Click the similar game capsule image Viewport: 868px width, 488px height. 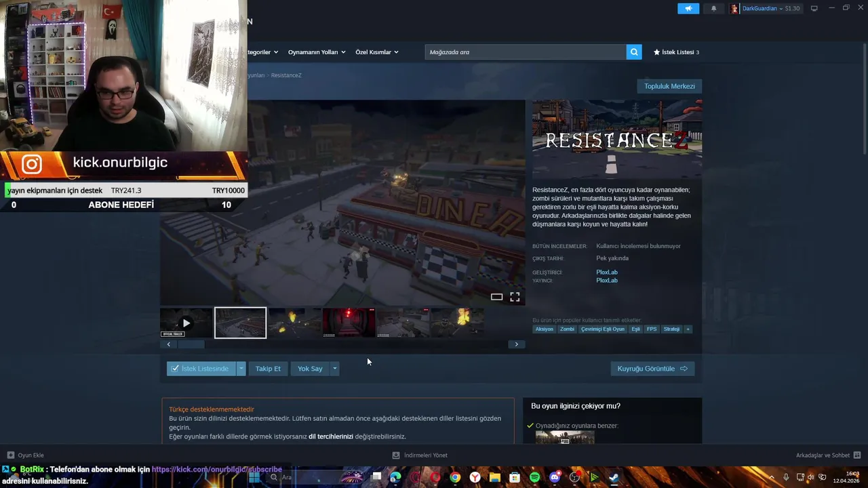click(565, 438)
